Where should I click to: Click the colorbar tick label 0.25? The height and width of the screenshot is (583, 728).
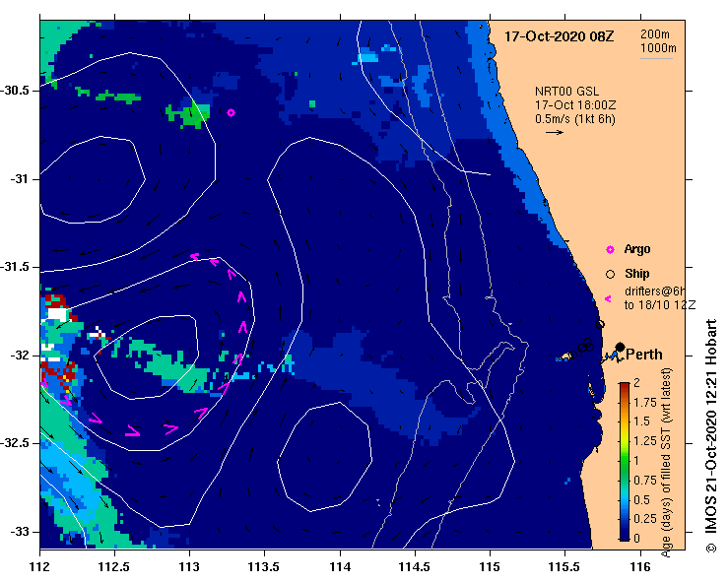click(645, 519)
